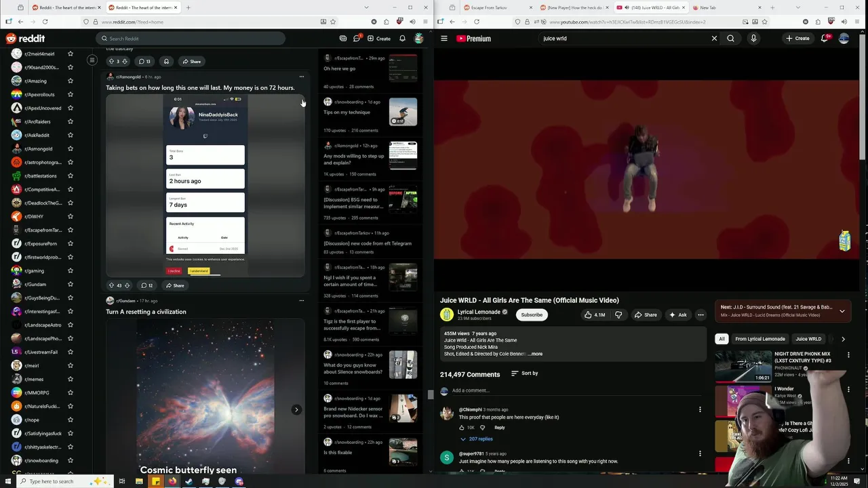Image resolution: width=868 pixels, height=488 pixels.
Task: Expand the Next up playlist panel
Action: (x=842, y=311)
